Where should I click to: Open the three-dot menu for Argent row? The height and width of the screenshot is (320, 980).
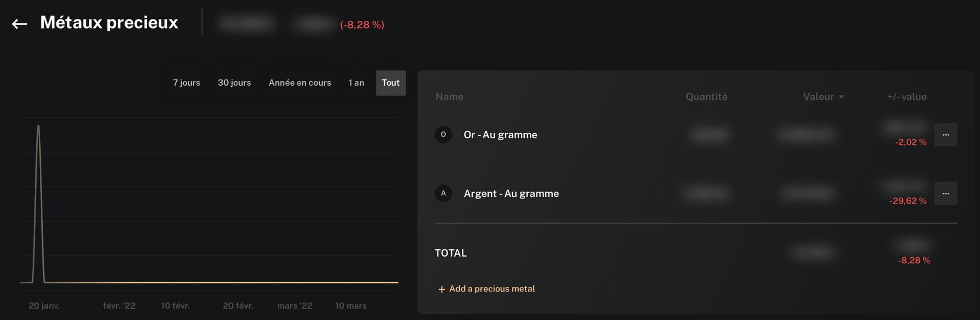(945, 193)
